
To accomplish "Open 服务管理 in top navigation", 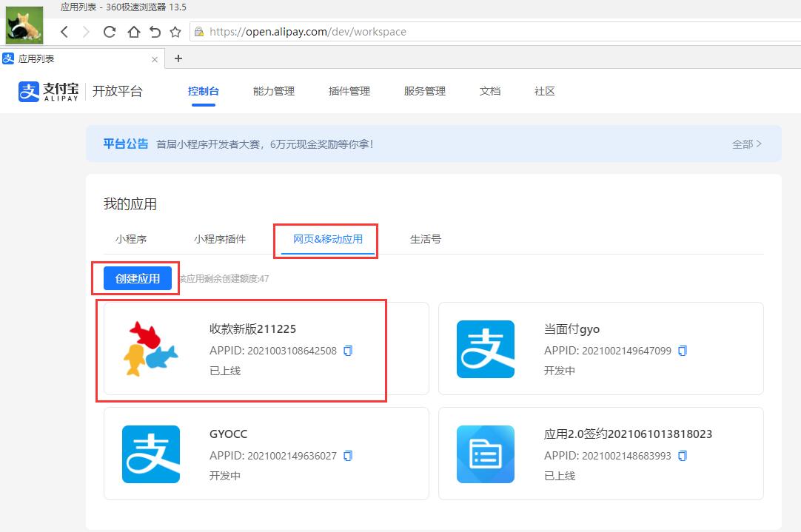I will (x=424, y=92).
